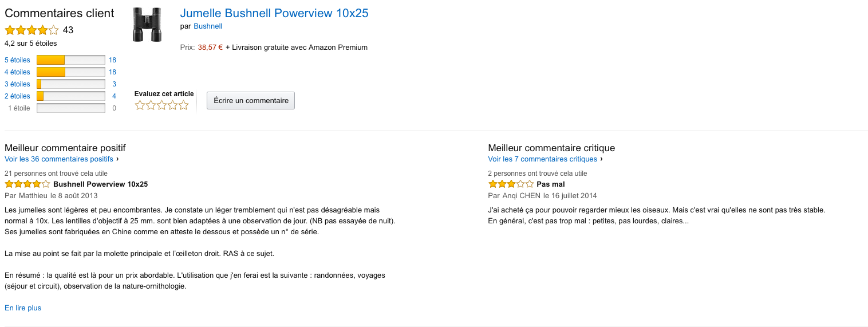The width and height of the screenshot is (868, 327).
Task: Click the 2 étoiles rating bar
Action: tap(71, 96)
